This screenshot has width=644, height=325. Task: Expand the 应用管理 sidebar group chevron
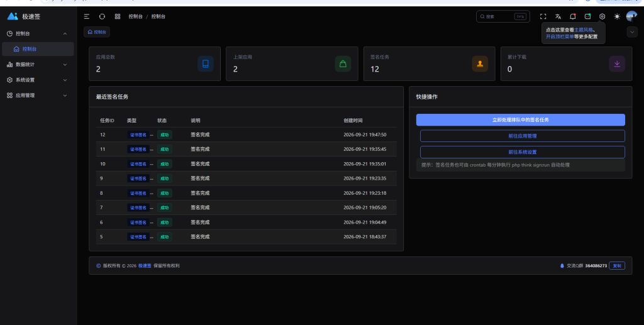[65, 95]
